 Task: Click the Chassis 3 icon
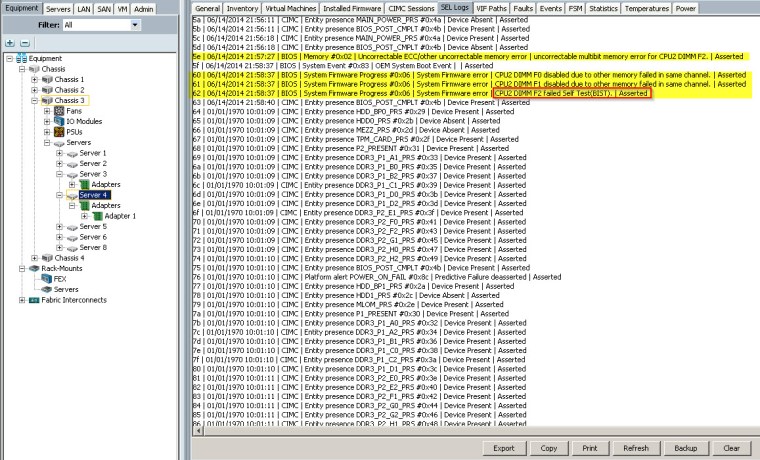point(47,100)
